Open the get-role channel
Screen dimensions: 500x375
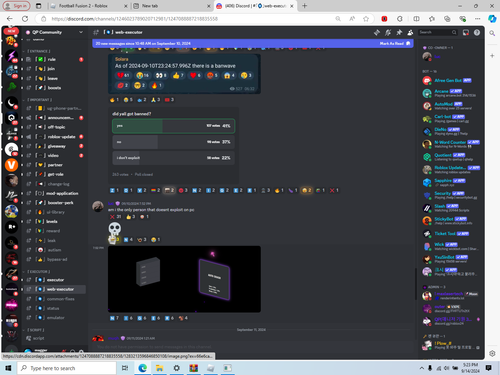coord(54,174)
